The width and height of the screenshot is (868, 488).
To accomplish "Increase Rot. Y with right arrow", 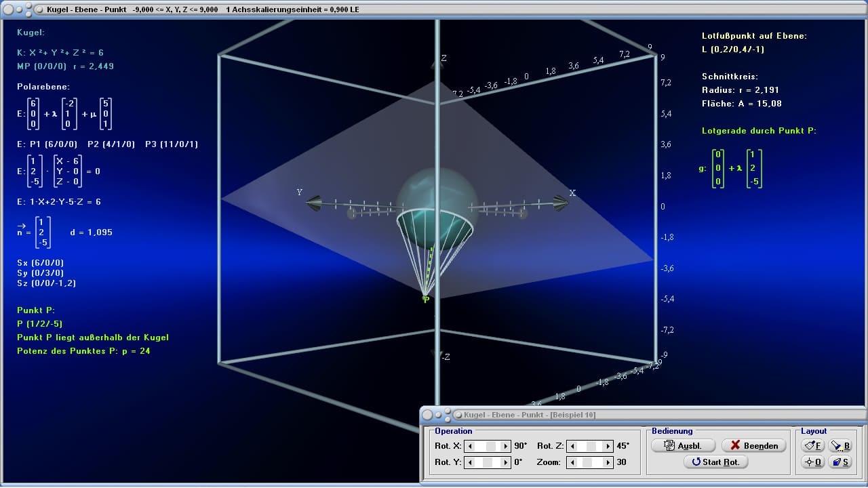I will pos(505,462).
